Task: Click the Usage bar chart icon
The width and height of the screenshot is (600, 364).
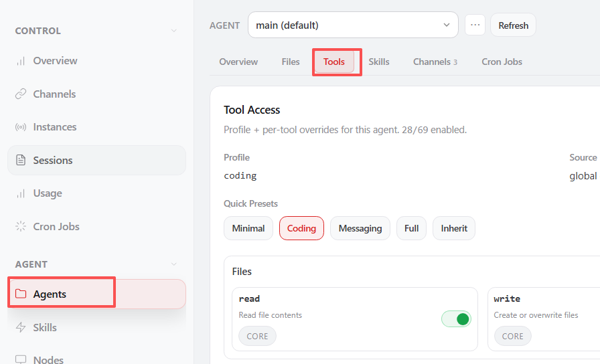Action: pos(21,193)
